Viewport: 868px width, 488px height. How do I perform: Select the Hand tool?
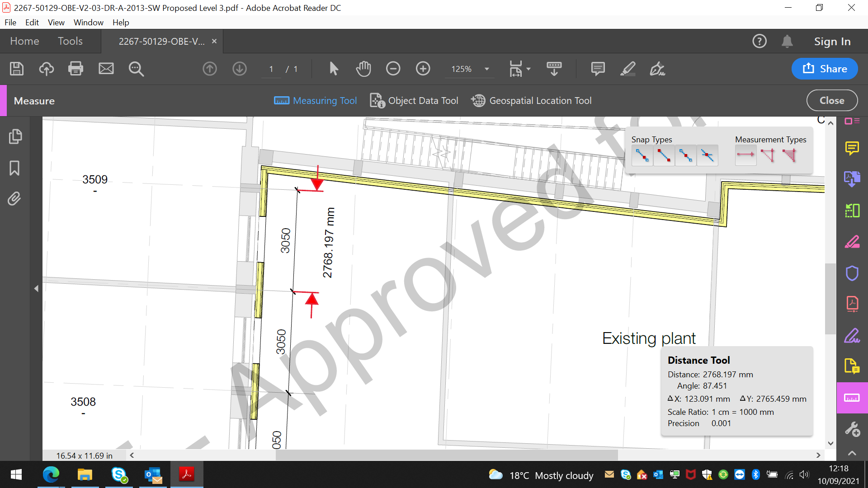pos(363,69)
